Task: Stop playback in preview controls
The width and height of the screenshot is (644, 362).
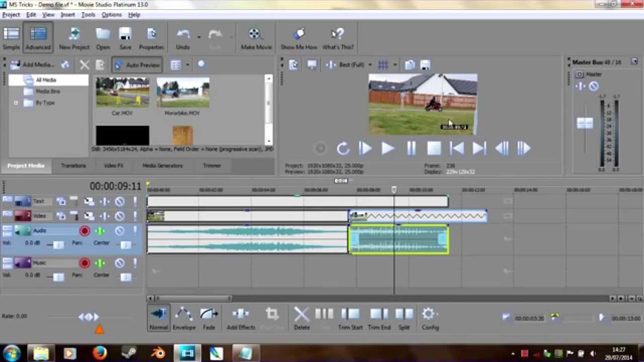Action: pyautogui.click(x=434, y=148)
